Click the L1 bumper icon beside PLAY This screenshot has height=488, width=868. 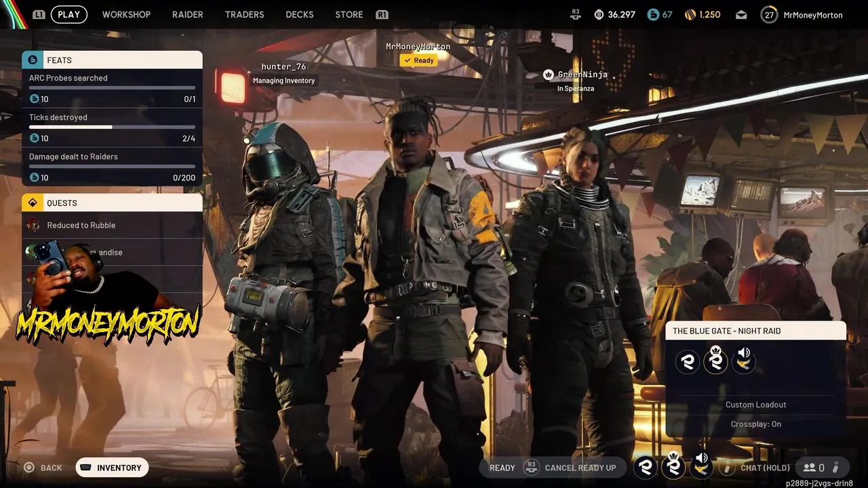pyautogui.click(x=39, y=14)
